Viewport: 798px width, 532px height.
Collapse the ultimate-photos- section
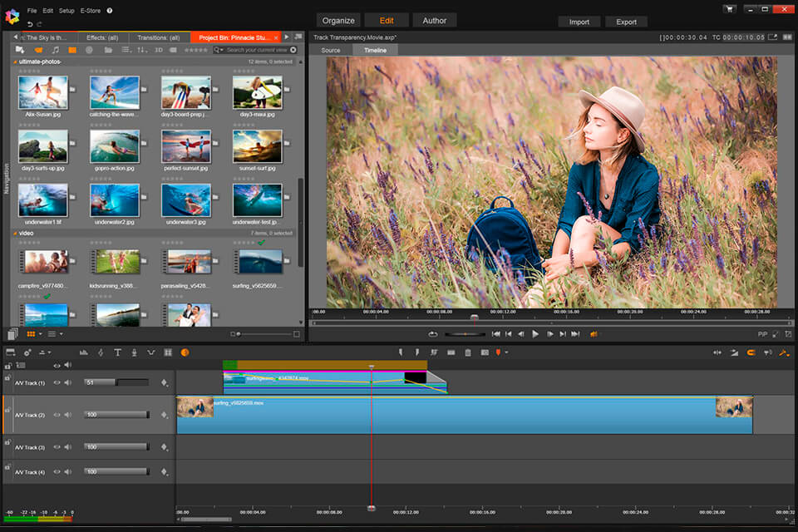point(15,62)
